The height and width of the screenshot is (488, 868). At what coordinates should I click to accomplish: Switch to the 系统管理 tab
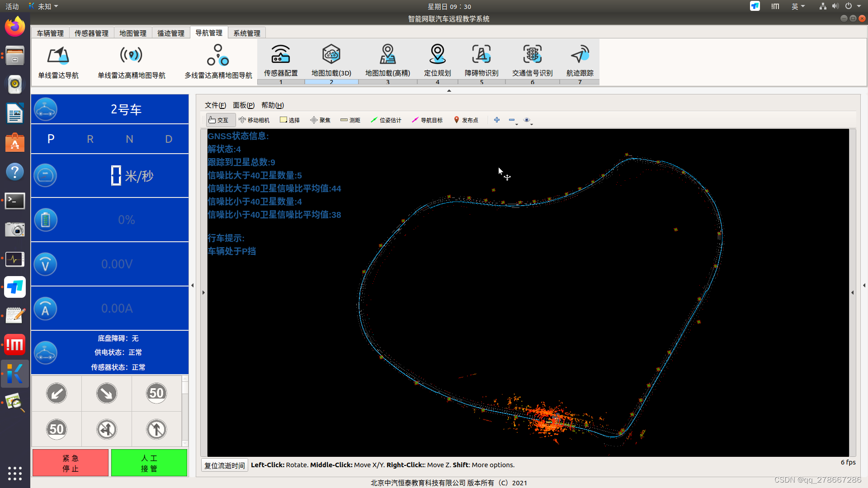click(247, 33)
